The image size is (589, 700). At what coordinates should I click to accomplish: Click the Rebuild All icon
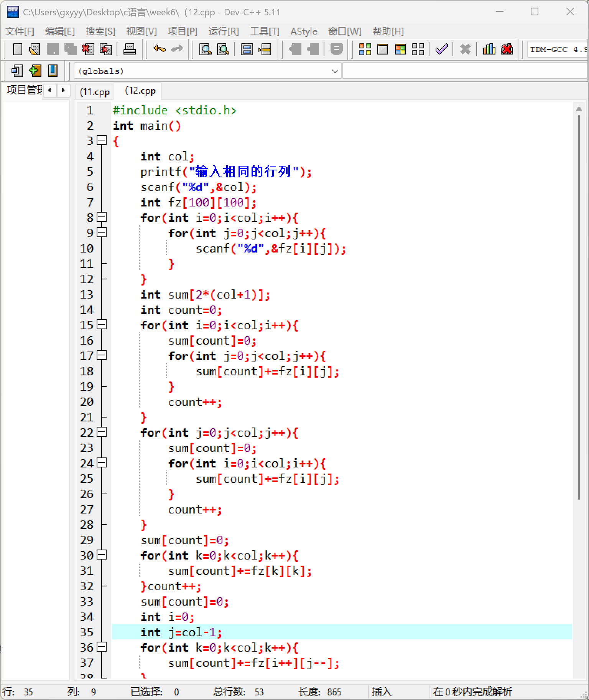click(418, 49)
